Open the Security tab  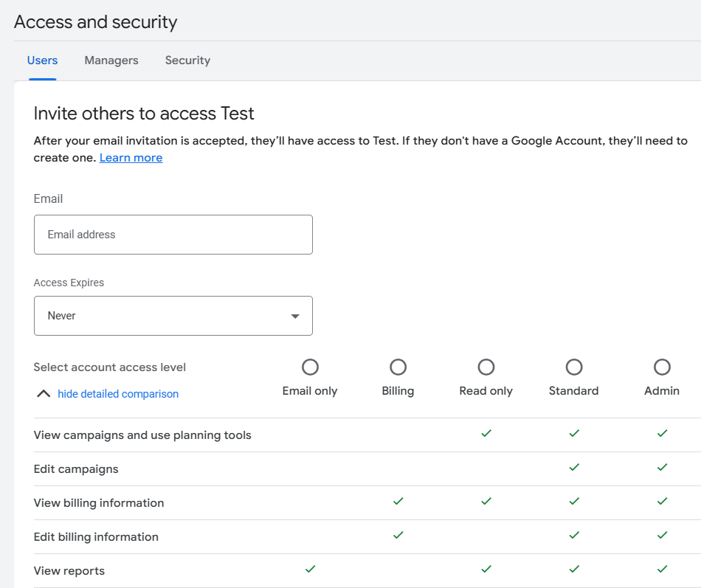click(187, 60)
